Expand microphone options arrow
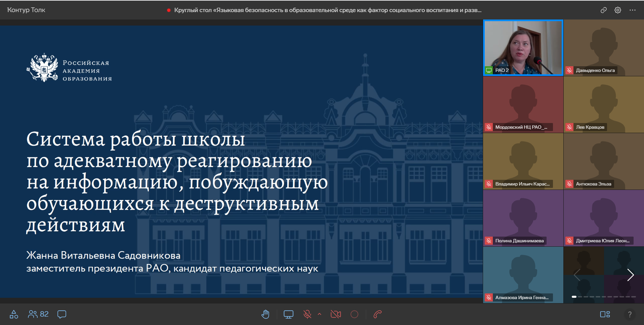Viewport: 644px width, 325px height. [x=319, y=314]
